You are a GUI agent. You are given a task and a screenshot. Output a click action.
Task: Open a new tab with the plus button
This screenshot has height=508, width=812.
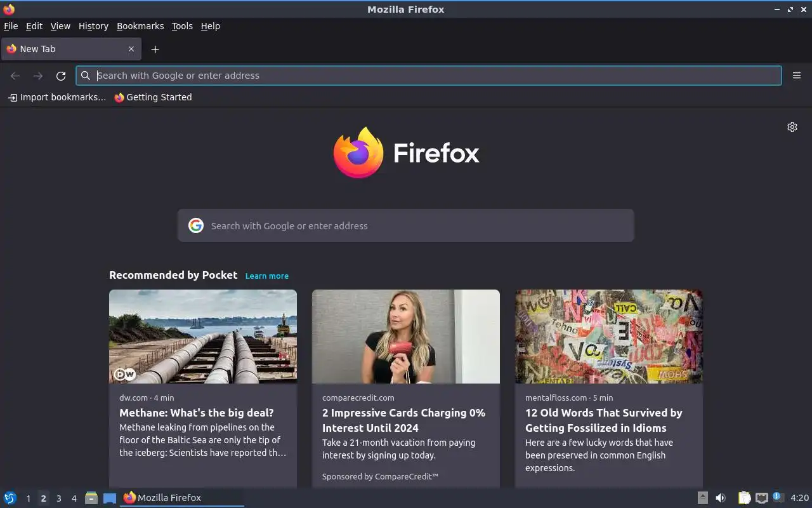click(155, 49)
